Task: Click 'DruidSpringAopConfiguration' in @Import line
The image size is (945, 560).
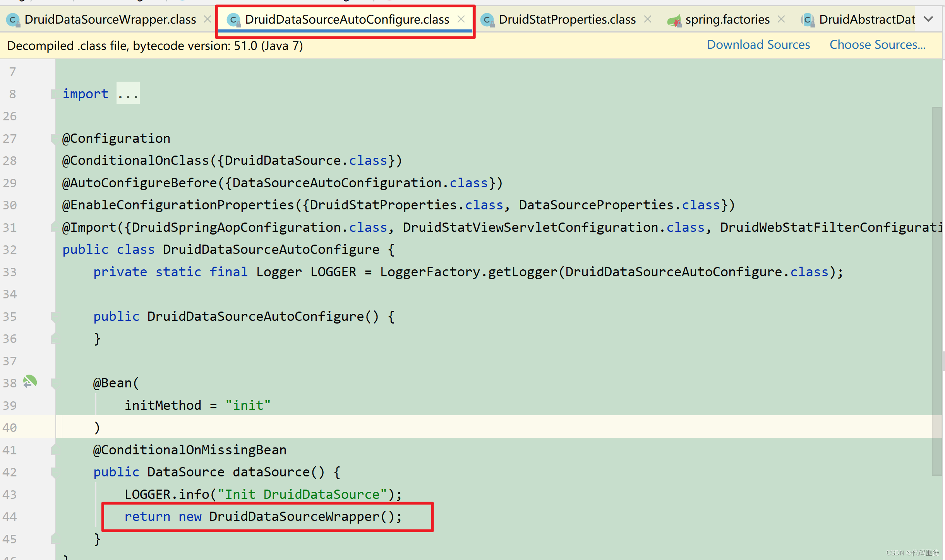Action: tap(236, 228)
